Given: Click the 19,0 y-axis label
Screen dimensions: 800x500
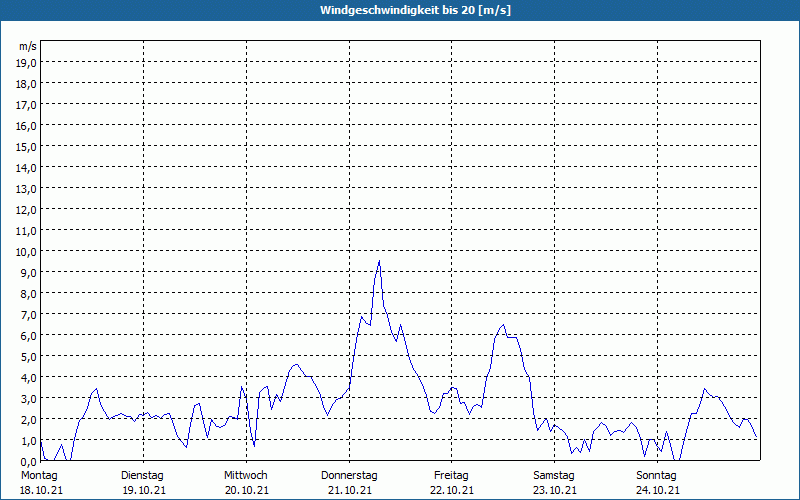Looking at the screenshot, I should [x=26, y=63].
